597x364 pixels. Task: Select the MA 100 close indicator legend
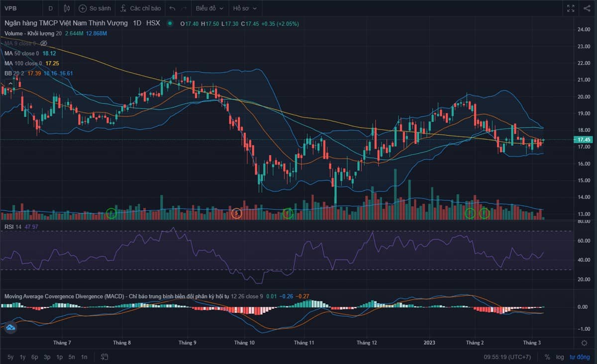23,63
